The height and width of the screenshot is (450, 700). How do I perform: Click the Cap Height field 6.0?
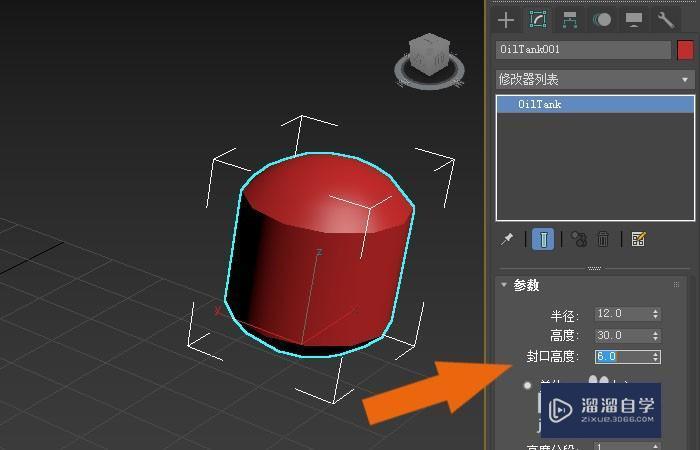click(623, 356)
